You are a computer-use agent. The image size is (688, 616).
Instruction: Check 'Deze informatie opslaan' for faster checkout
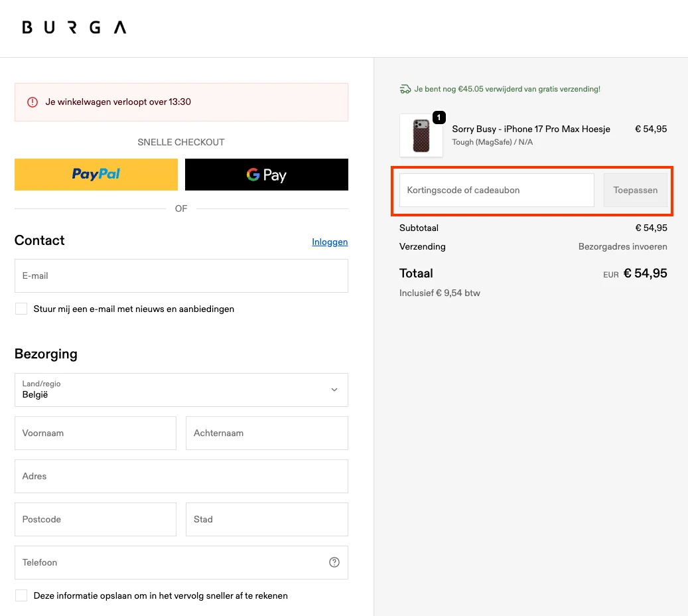[x=21, y=595]
